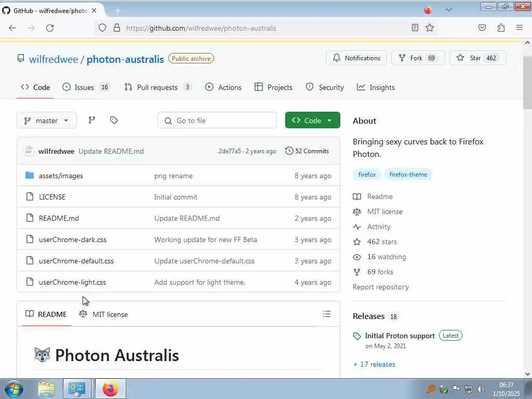Open File Explorer from the taskbar

tap(46, 389)
